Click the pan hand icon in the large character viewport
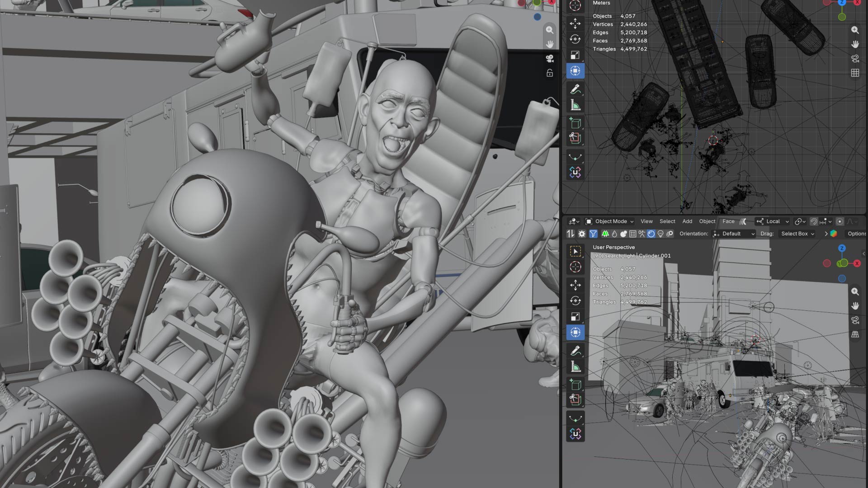 point(550,44)
